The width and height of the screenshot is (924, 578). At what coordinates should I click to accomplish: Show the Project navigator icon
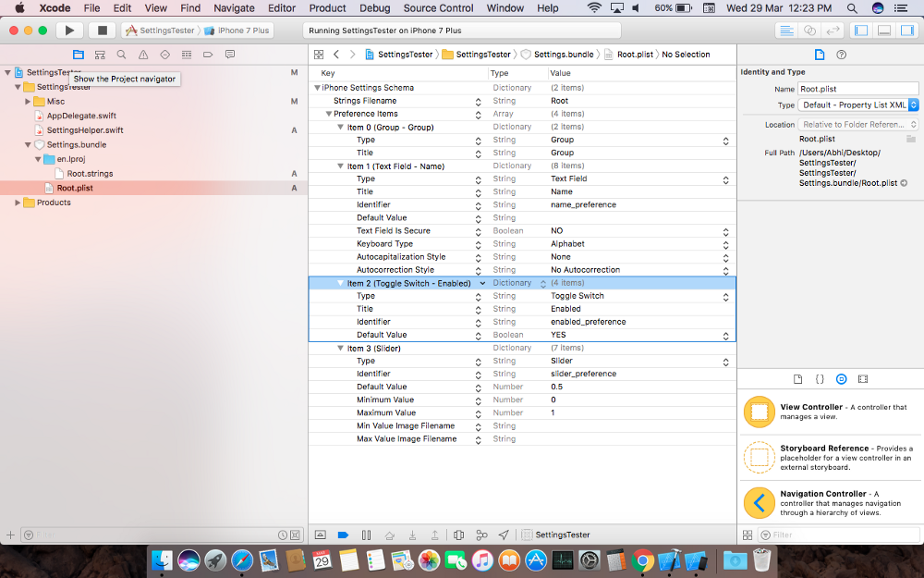click(79, 55)
